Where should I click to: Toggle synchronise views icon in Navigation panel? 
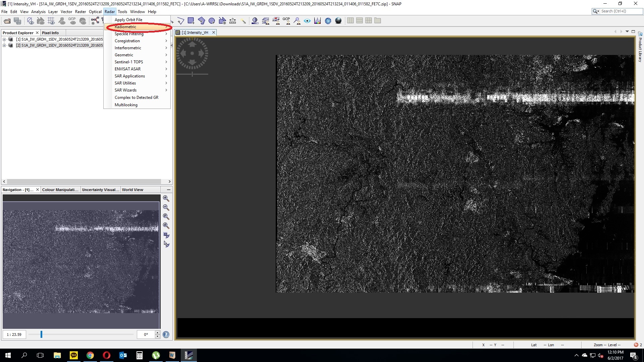166,235
